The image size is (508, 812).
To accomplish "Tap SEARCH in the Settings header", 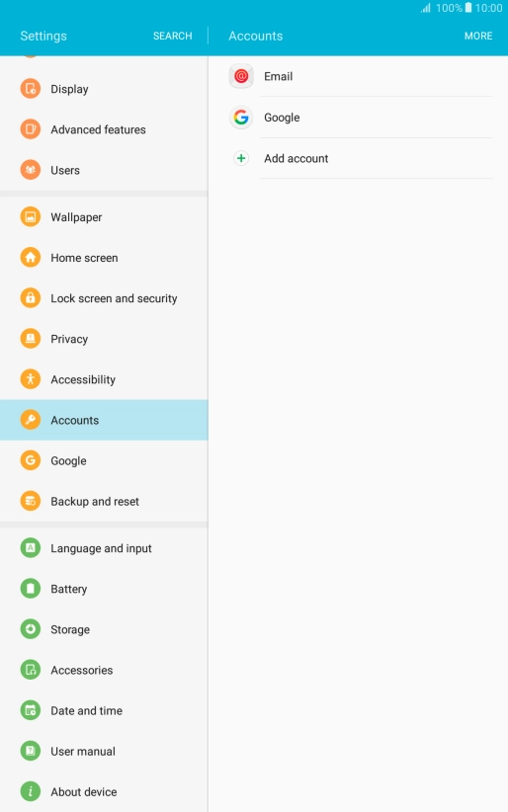I will click(x=172, y=36).
